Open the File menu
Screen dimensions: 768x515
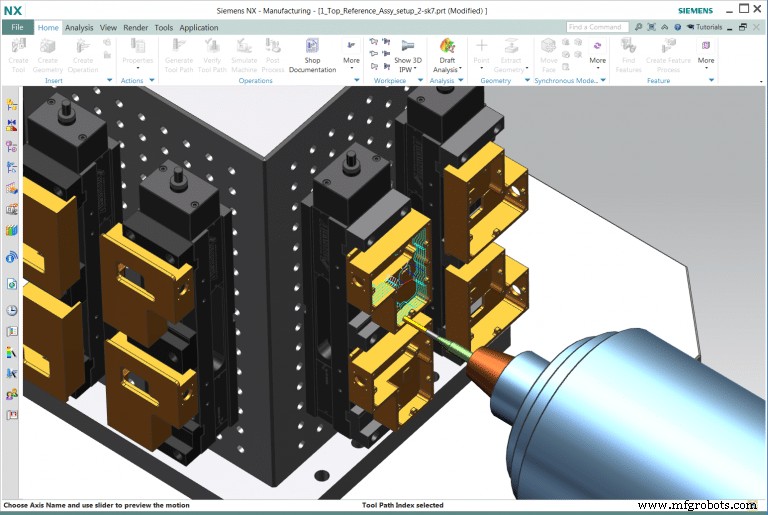point(17,27)
